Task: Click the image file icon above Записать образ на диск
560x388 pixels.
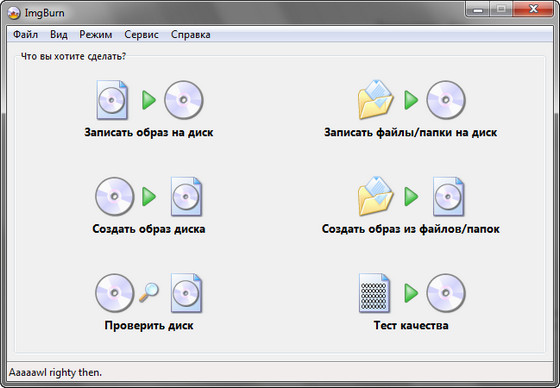Action: pos(112,100)
